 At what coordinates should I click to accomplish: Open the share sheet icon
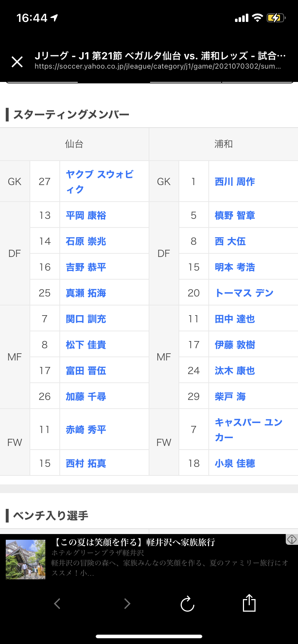point(249,603)
